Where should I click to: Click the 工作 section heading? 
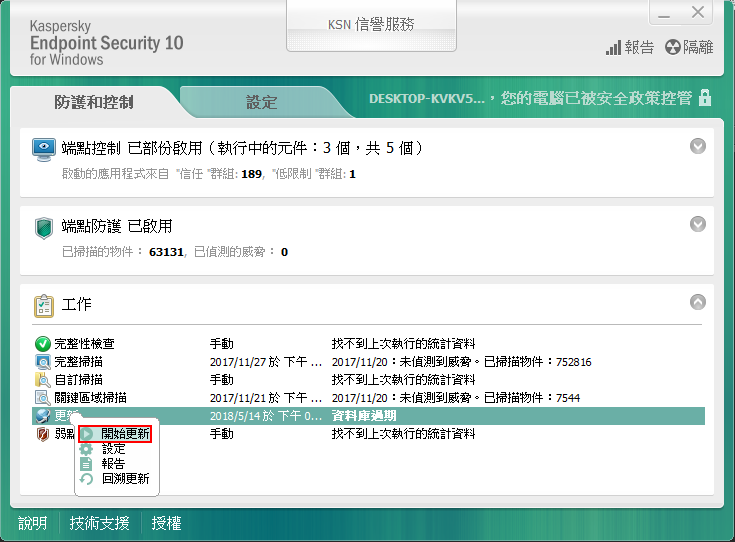76,304
